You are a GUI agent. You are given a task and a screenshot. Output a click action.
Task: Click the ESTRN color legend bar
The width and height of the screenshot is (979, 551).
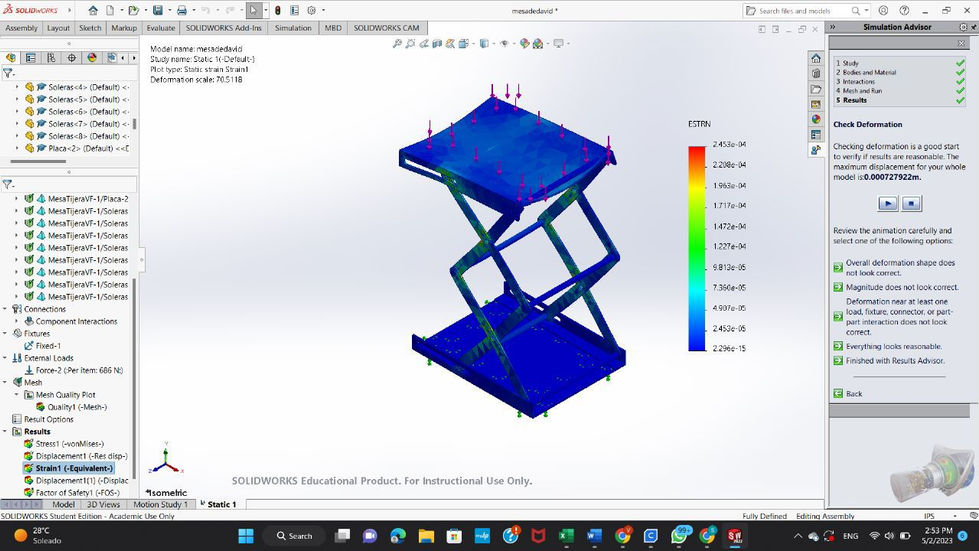(697, 248)
